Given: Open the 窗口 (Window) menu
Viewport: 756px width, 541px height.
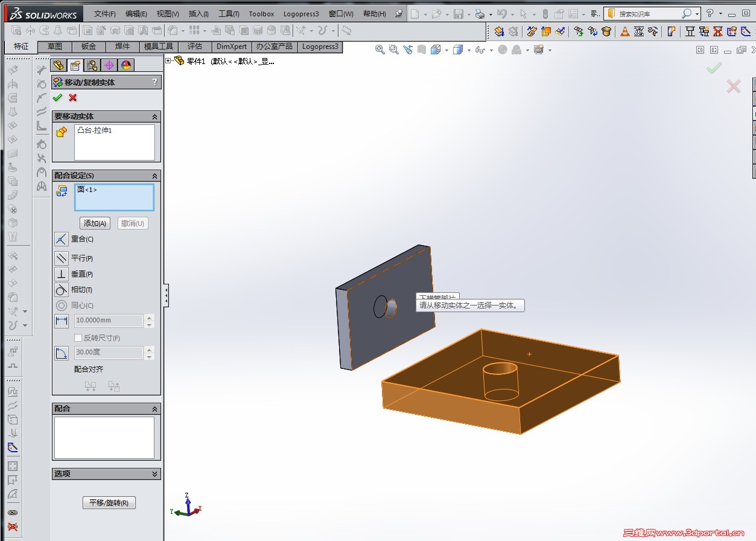Looking at the screenshot, I should point(341,14).
